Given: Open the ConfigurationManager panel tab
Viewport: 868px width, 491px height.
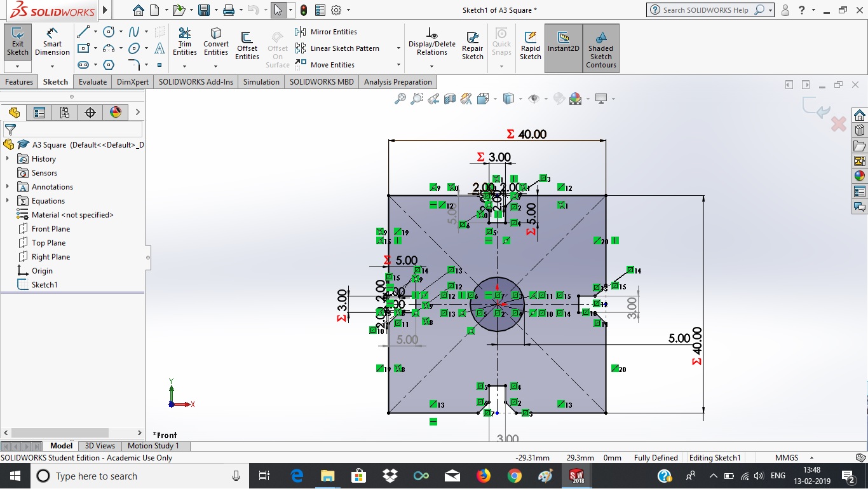Looking at the screenshot, I should (x=64, y=113).
